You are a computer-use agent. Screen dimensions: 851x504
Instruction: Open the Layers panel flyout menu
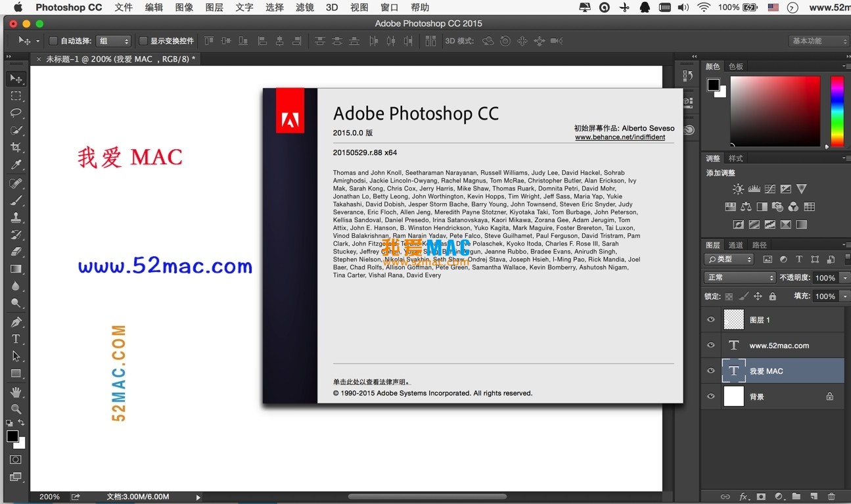[x=846, y=245]
